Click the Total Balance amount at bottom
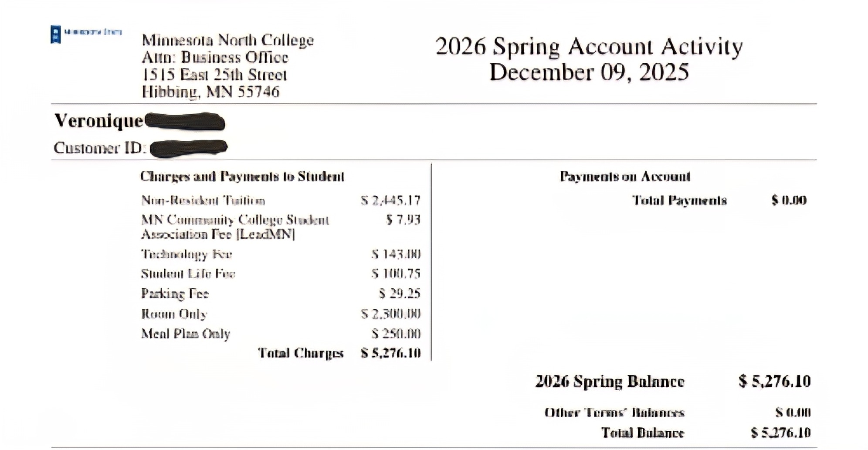The image size is (868, 450). point(780,433)
